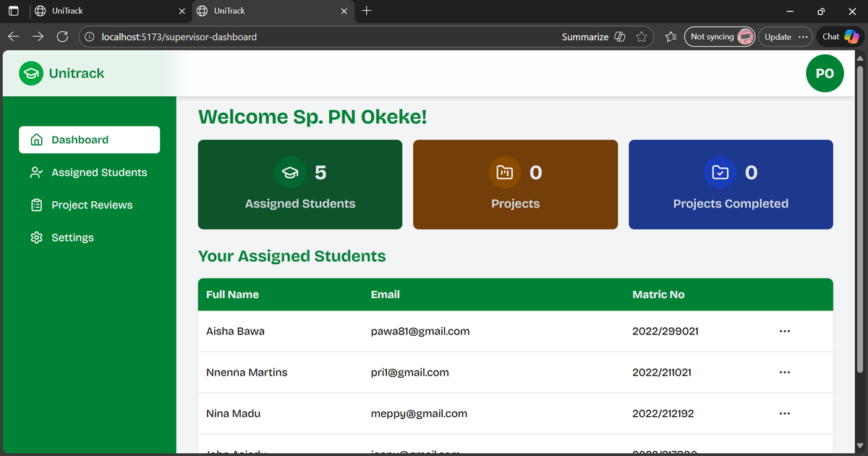Click the Not syncing profile toggle
Viewport: 868px width, 456px height.
pyautogui.click(x=719, y=36)
